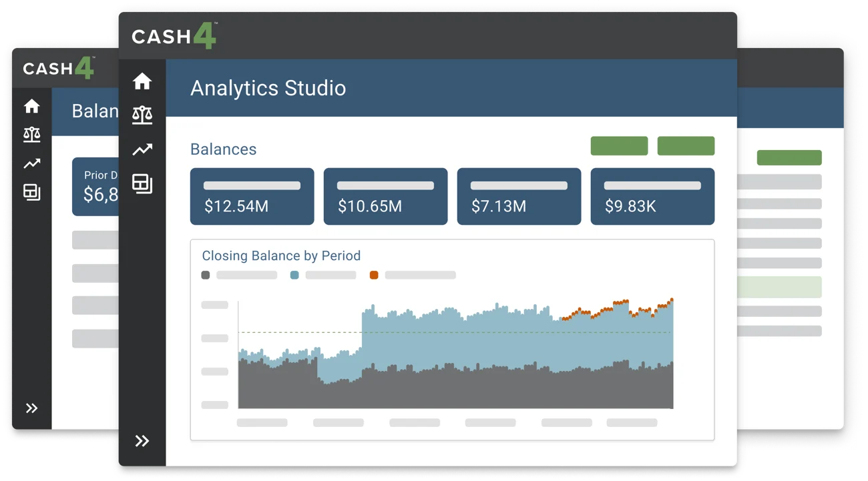Select the trending chart icon in the sidebar

pos(142,149)
